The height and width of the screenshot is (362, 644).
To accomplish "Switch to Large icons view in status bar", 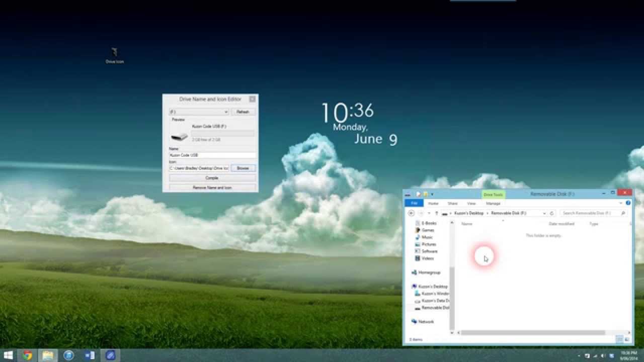I will [627, 340].
